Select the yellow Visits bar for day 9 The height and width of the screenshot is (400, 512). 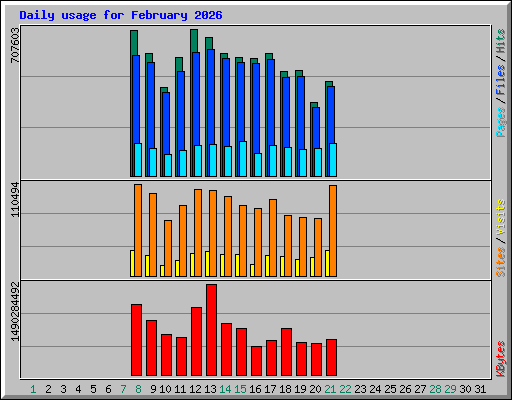click(x=147, y=266)
